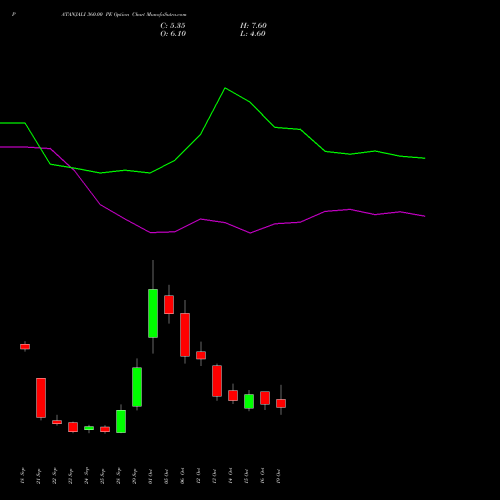This screenshot has height=500, width=500.
Task: Click the '15 Oct' date label
Action: tap(247, 476)
